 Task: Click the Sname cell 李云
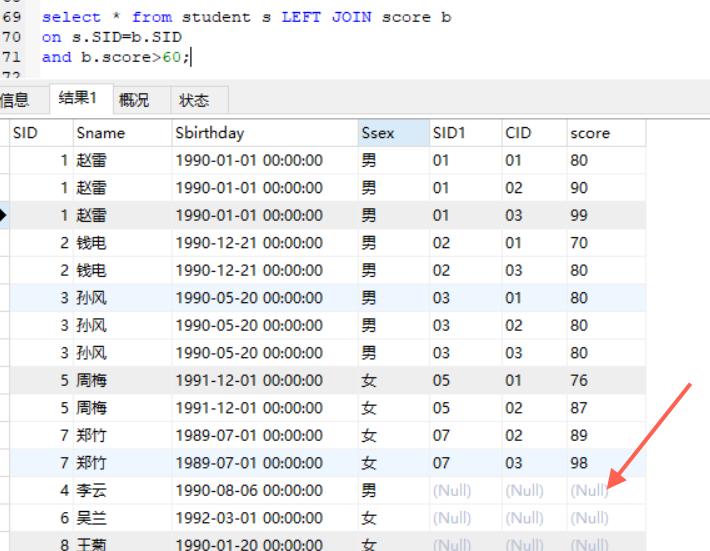(x=122, y=491)
